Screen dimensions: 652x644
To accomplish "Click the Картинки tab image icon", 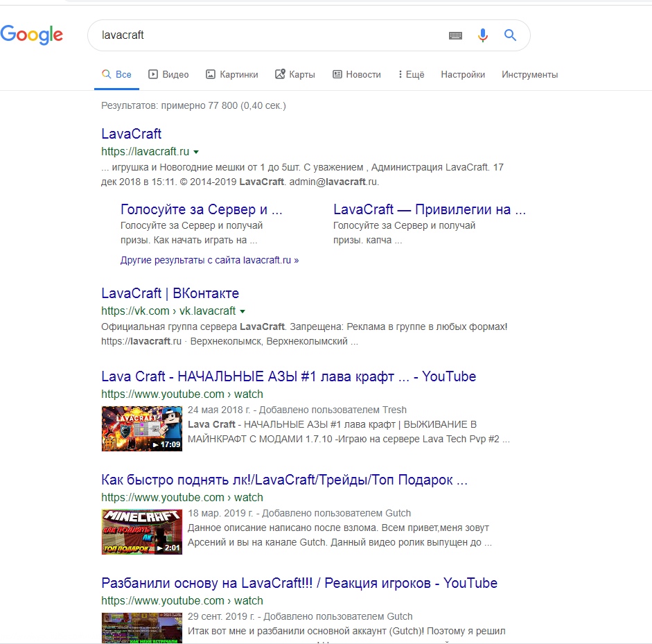I will pyautogui.click(x=211, y=74).
